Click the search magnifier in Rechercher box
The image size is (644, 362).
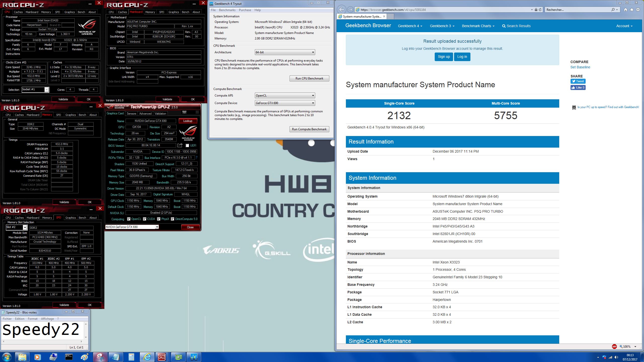click(x=613, y=10)
